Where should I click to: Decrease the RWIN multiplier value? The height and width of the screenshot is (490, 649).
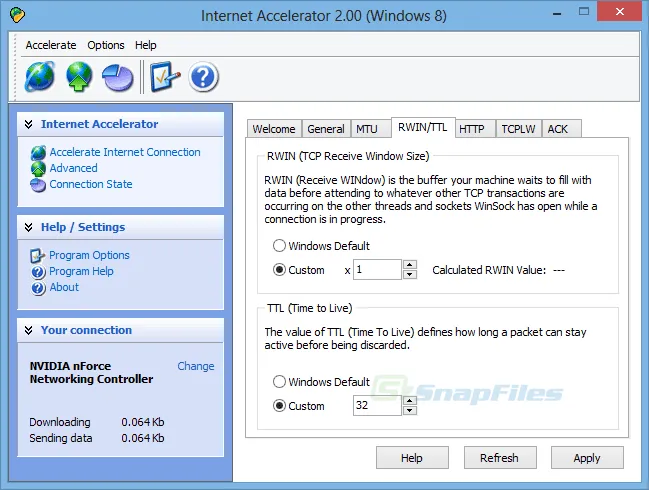tap(410, 274)
